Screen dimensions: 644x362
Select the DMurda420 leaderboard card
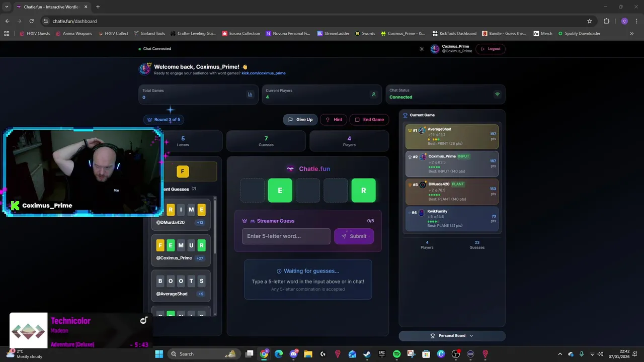(452, 192)
